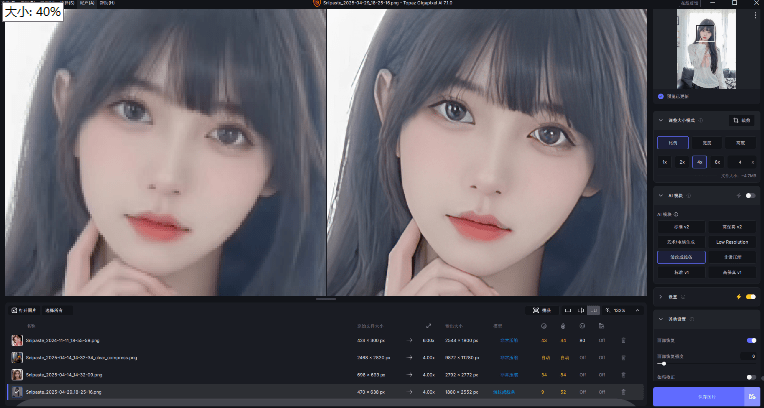764x408 pixels.
Task: Collapse the image resize mode section
Action: [x=660, y=120]
